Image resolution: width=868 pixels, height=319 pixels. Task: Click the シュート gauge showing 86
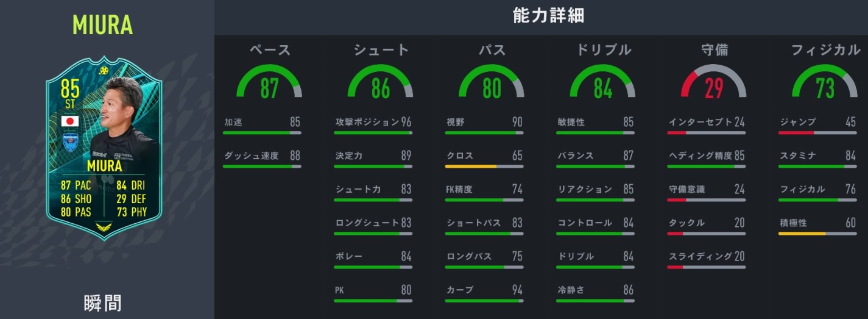(380, 82)
